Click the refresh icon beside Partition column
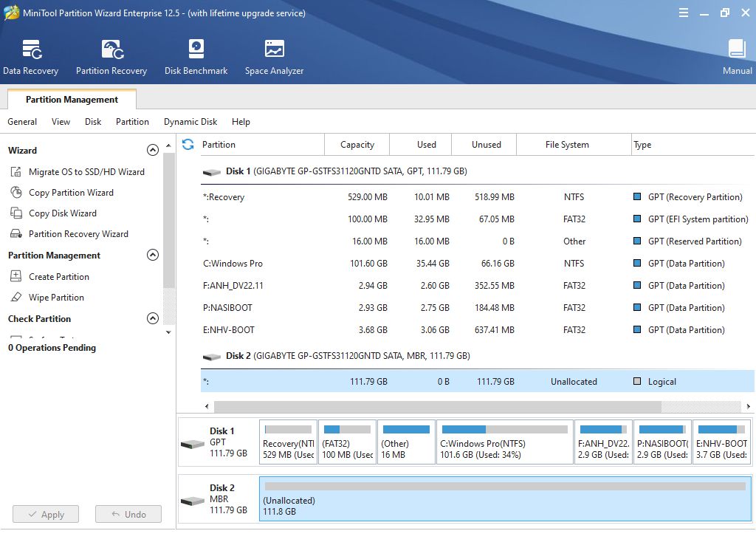The height and width of the screenshot is (545, 756). [x=188, y=145]
